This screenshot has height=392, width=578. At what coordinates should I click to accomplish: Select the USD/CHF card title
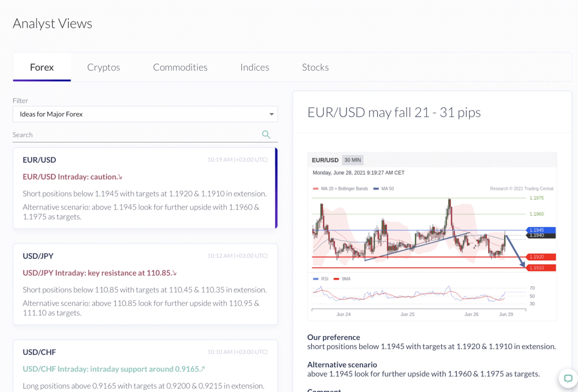[x=39, y=352]
